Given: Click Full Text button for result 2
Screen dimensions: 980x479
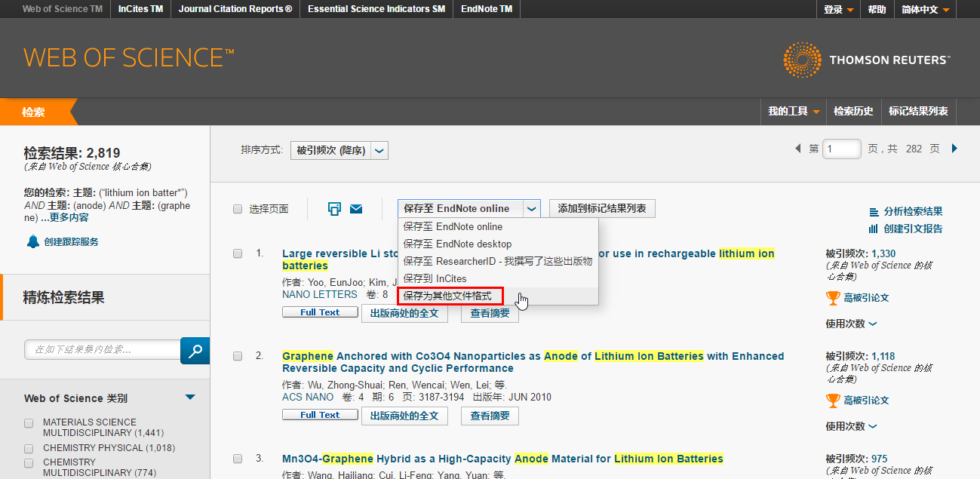Looking at the screenshot, I should (320, 415).
